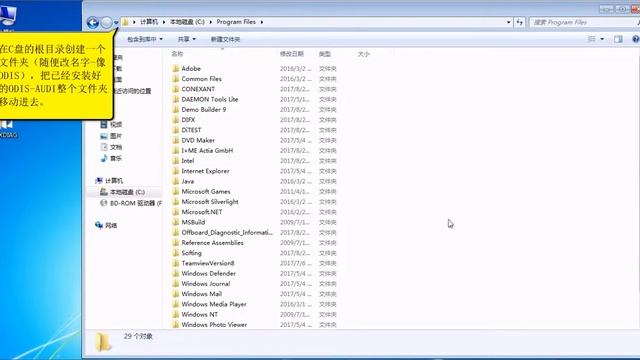Select the DiTEST folder icon
Viewport: 640px width, 360px height.
pos(176,130)
